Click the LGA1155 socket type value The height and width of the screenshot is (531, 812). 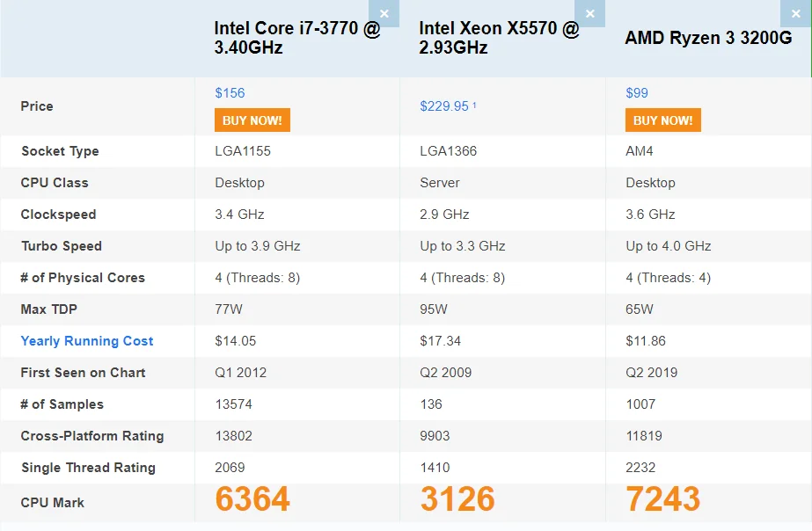[x=243, y=151]
